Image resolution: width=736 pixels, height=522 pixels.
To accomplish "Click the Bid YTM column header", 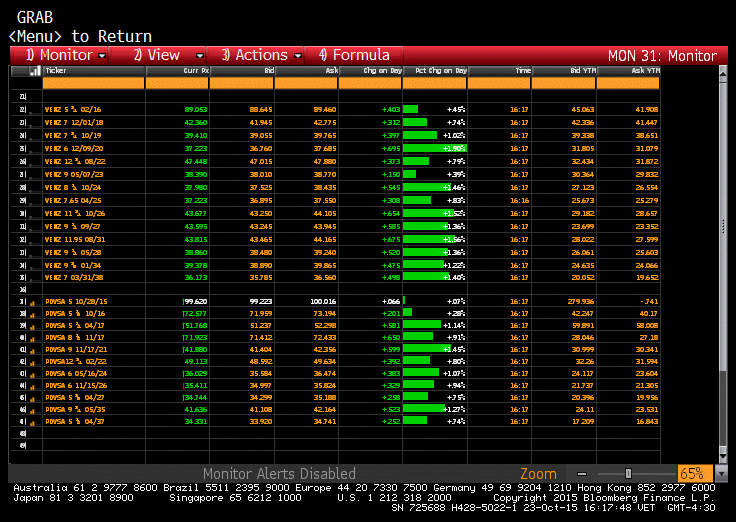I will click(x=565, y=70).
